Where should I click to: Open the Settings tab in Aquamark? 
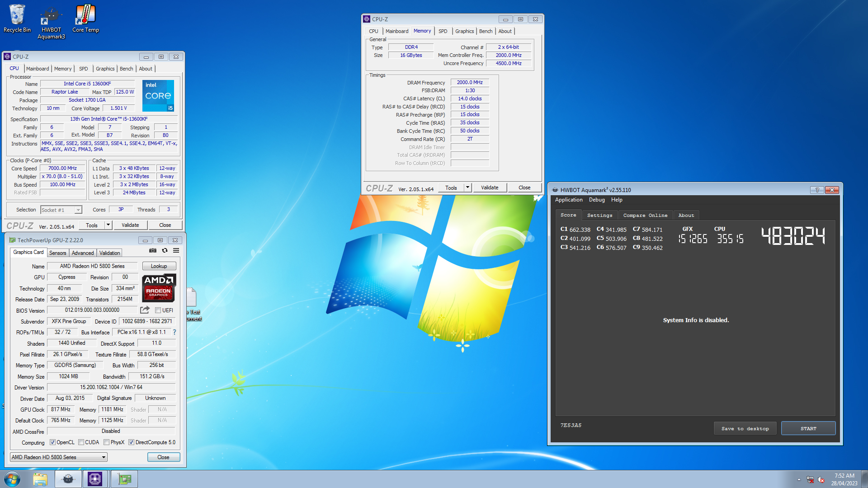599,216
